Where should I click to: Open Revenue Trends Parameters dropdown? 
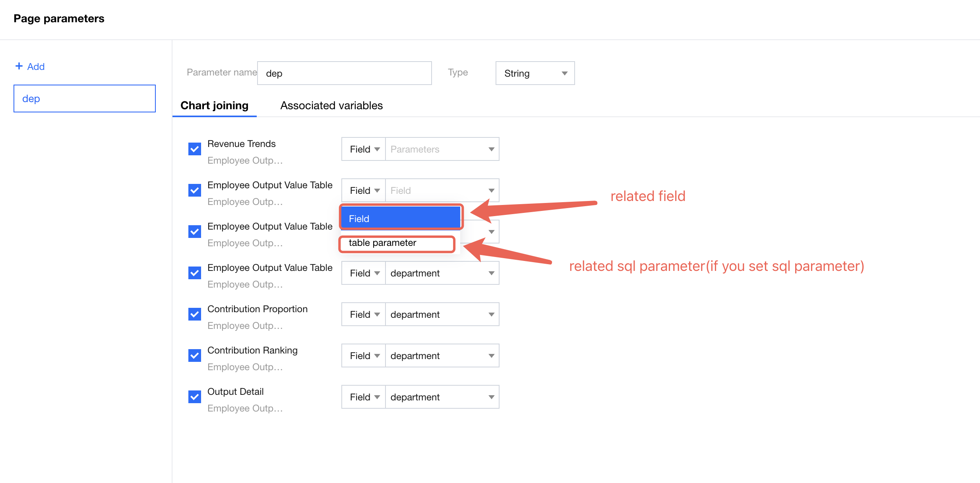click(x=442, y=149)
